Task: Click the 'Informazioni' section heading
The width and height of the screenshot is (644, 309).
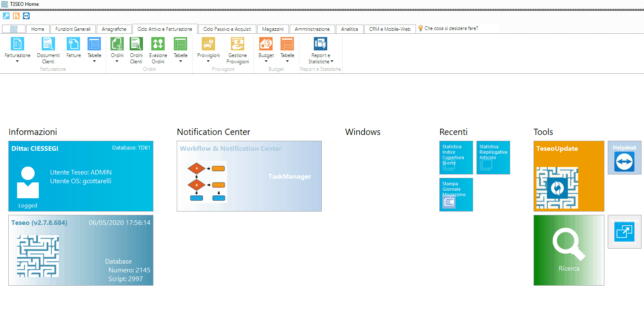Action: click(33, 132)
